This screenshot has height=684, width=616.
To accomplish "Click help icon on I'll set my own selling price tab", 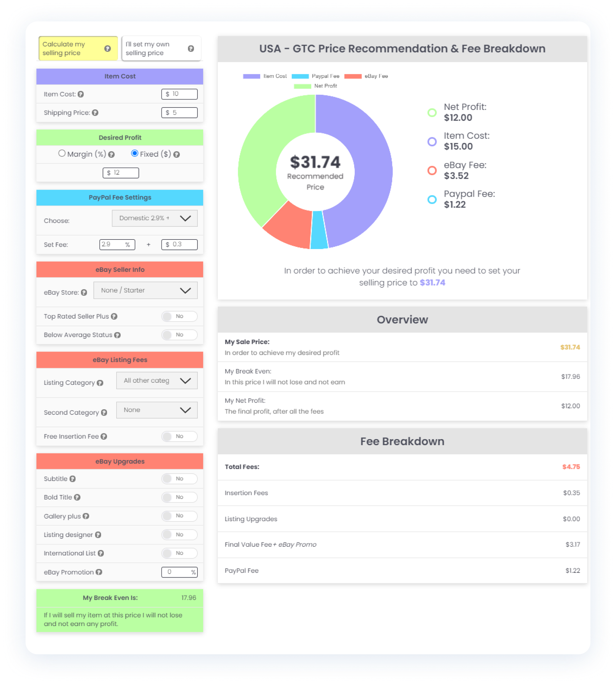I will tap(191, 49).
